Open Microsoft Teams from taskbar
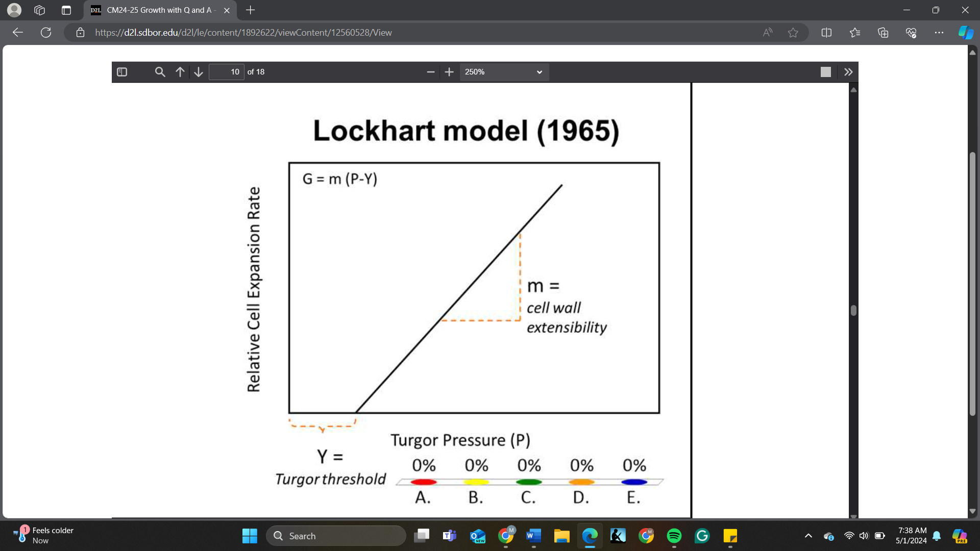 click(x=450, y=536)
